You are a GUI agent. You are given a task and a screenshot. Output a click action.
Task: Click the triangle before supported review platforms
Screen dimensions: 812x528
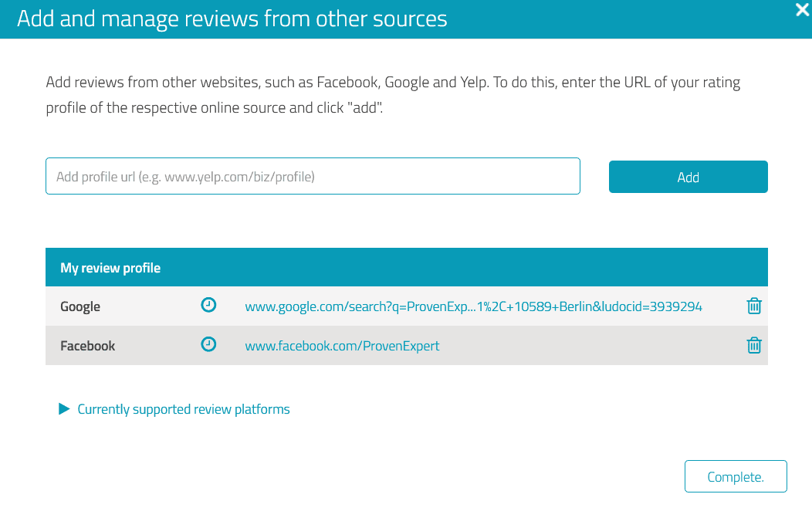(64, 408)
